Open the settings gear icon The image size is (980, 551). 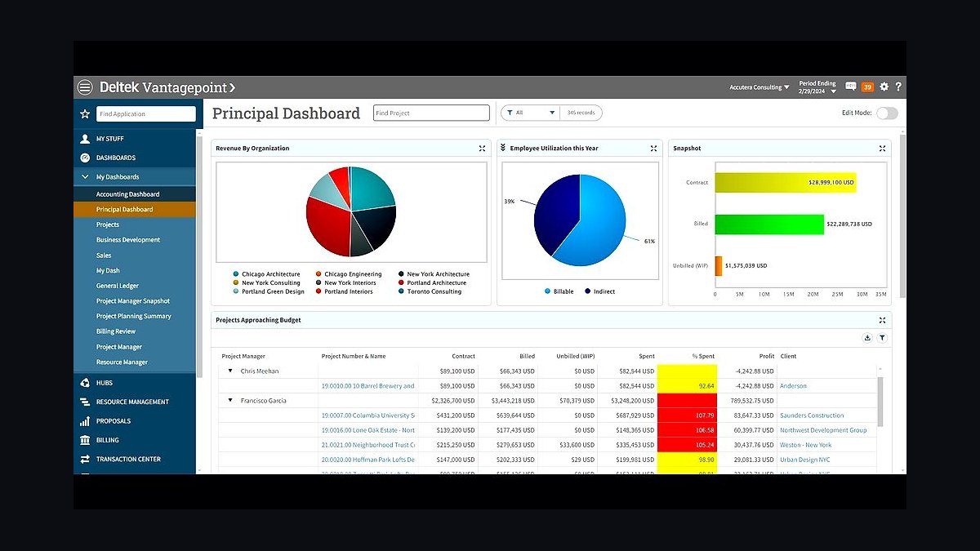[884, 87]
